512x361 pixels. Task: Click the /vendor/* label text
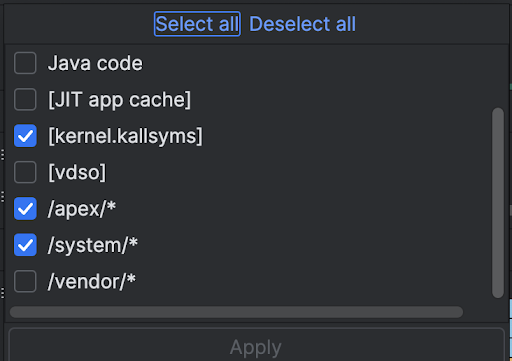(92, 282)
